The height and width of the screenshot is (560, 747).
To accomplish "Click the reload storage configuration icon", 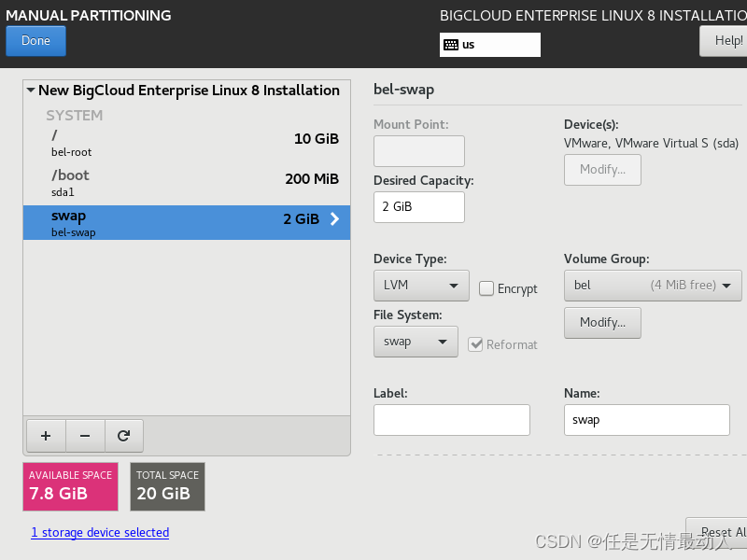I will coord(124,436).
